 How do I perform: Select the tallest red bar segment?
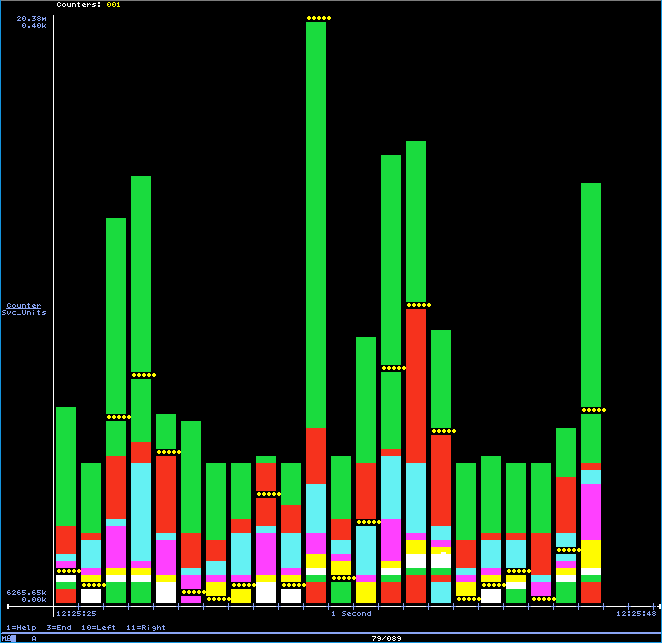click(416, 420)
